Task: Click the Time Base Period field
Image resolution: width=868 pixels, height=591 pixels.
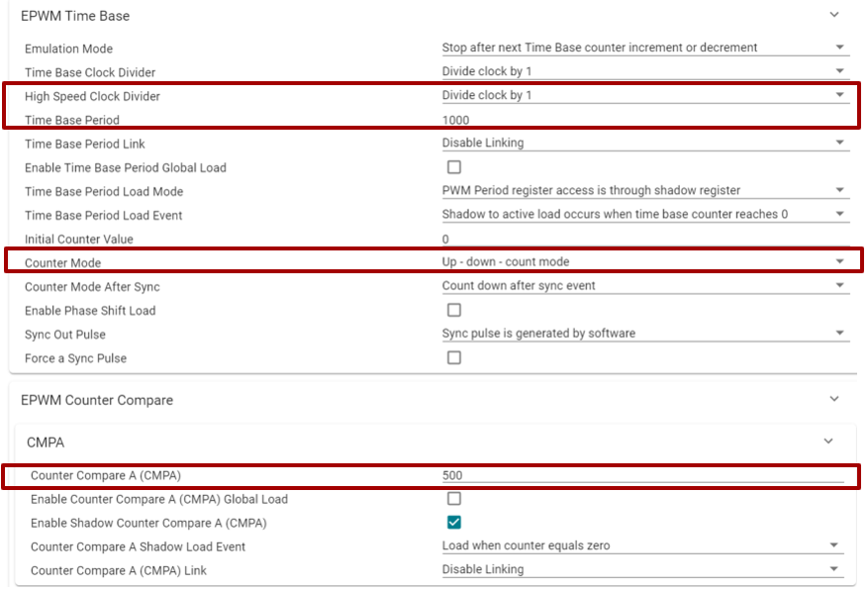Action: pyautogui.click(x=644, y=120)
